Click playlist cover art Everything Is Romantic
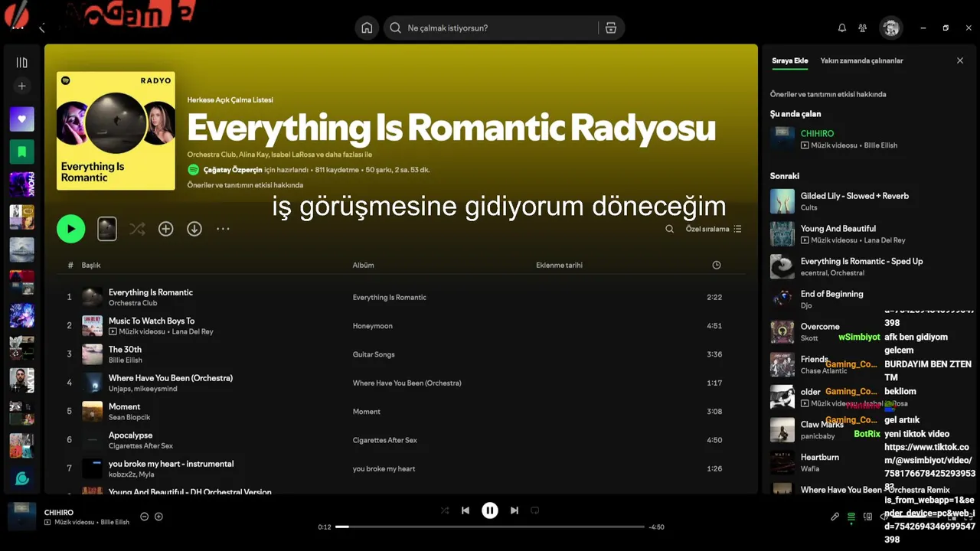 pyautogui.click(x=116, y=131)
